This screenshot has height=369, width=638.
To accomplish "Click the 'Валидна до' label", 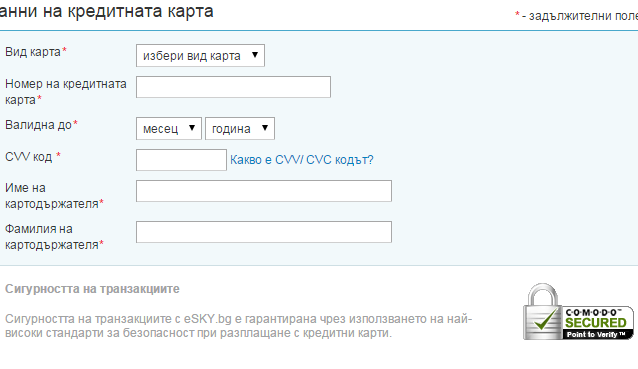I will coord(41,125).
